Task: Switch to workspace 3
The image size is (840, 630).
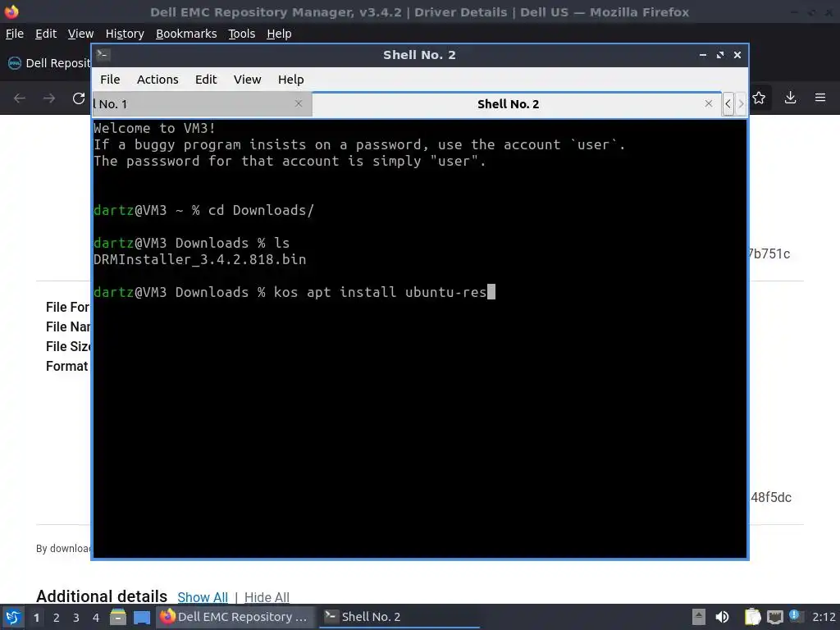Action: 76,617
